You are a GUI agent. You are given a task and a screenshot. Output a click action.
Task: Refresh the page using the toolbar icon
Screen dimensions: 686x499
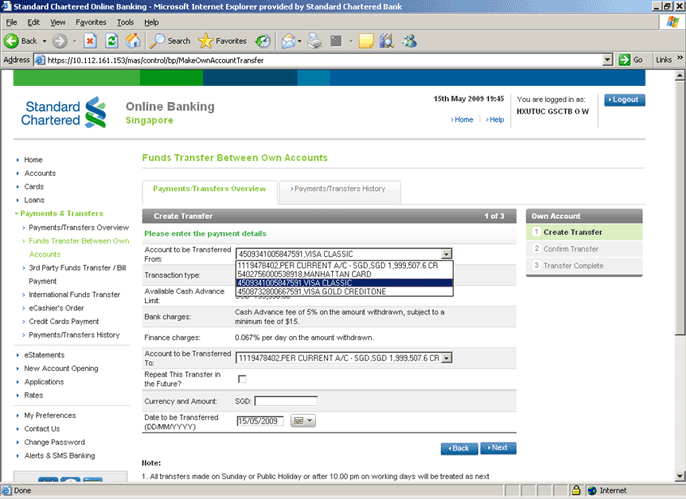point(112,41)
